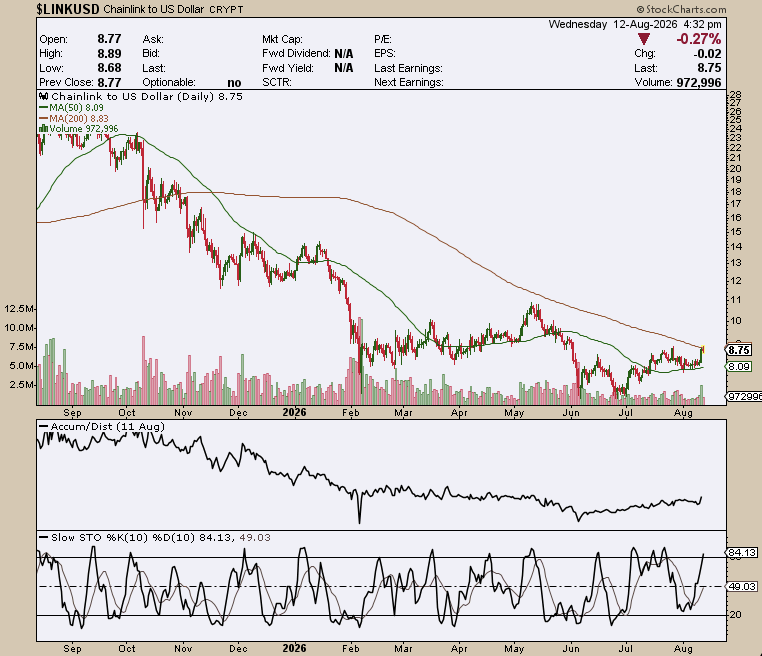Image resolution: width=762 pixels, height=656 pixels.
Task: Click the 'Slow STO %K(10) %D(10)' panel label
Action: click(123, 537)
